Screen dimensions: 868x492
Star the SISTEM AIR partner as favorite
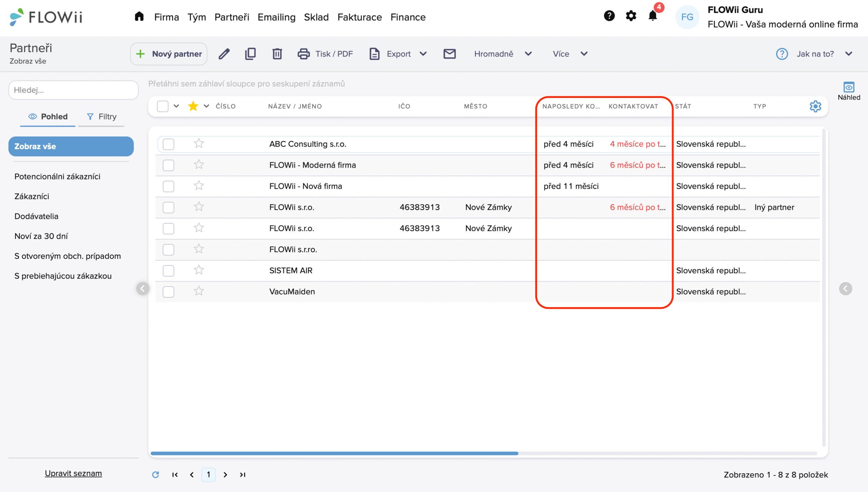199,270
